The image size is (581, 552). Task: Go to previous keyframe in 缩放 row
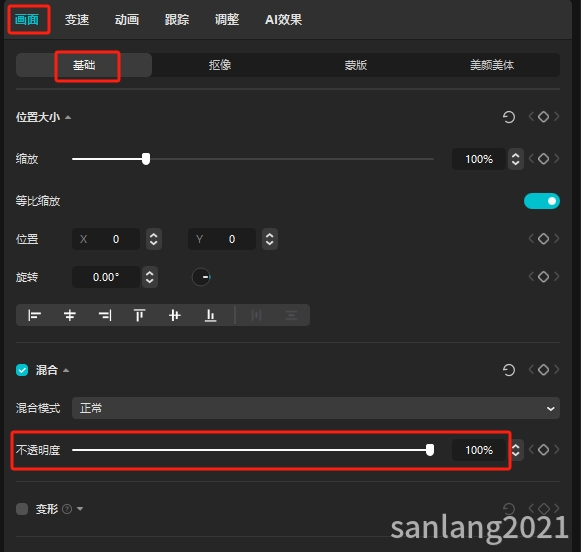pyautogui.click(x=531, y=159)
